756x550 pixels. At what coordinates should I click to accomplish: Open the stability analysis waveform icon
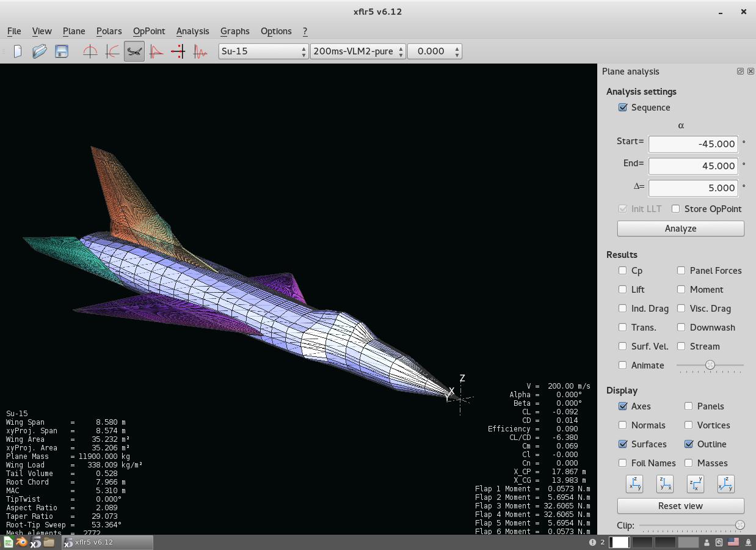[200, 51]
